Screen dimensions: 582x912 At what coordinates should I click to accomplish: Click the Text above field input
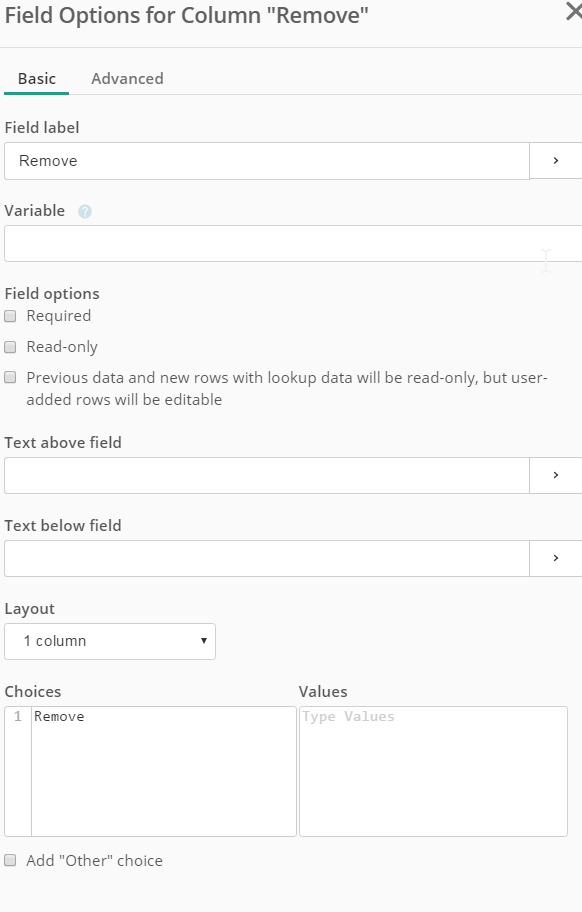[267, 475]
